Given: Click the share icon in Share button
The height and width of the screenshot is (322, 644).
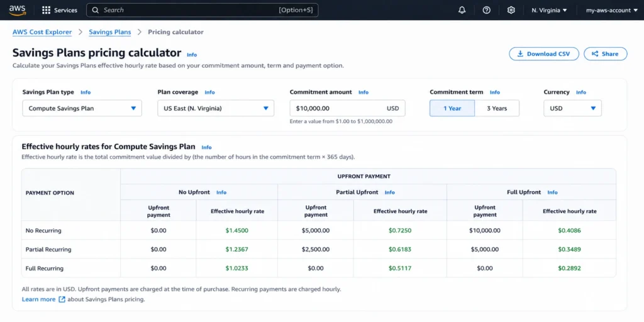Looking at the screenshot, I should [595, 54].
